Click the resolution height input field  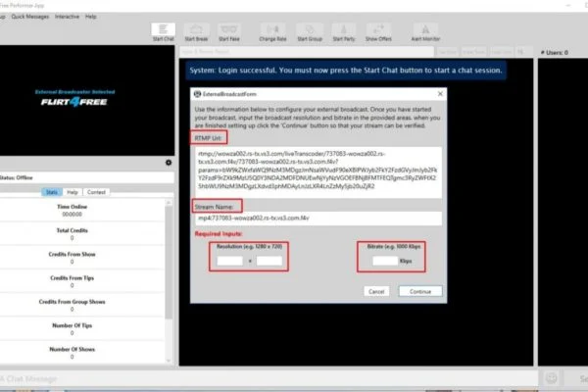click(269, 261)
